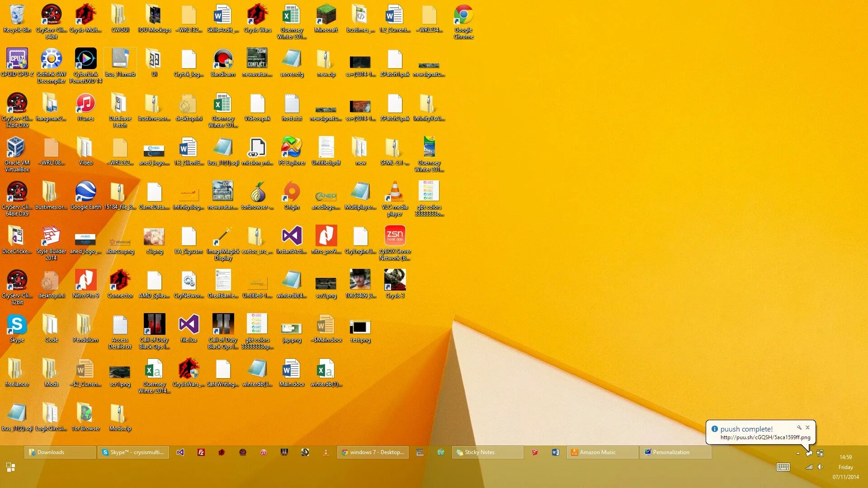868x488 pixels.
Task: Show hidden system tray icons
Action: coord(798,453)
